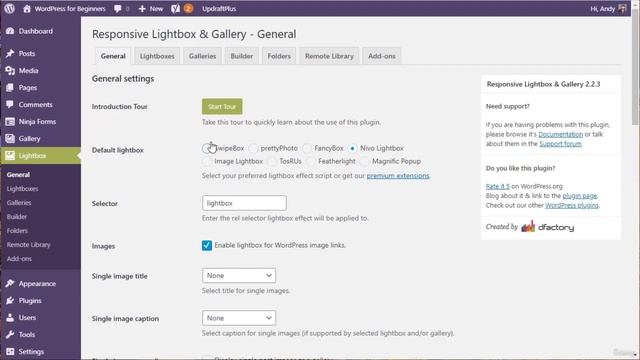The image size is (640, 360).
Task: Open the plugin page link
Action: [580, 196]
